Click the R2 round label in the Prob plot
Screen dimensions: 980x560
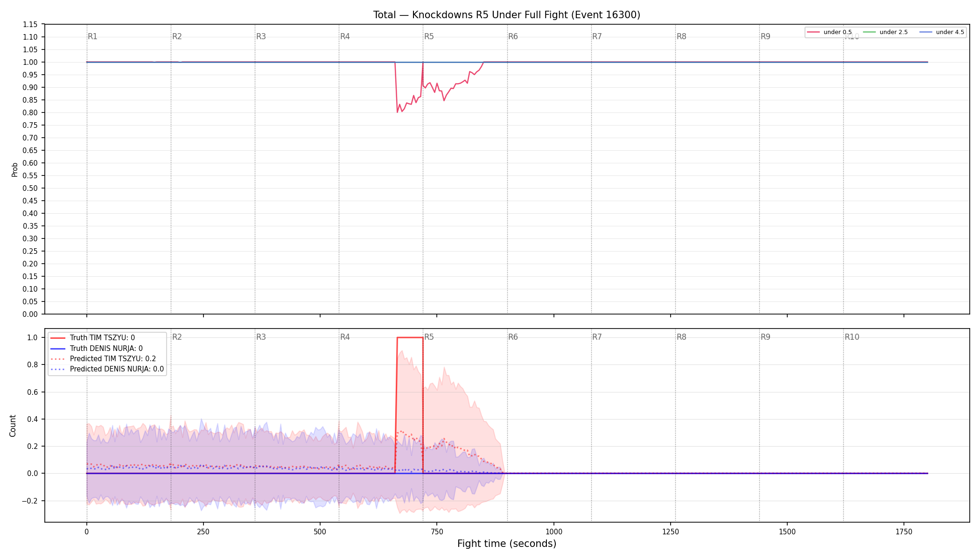[177, 36]
